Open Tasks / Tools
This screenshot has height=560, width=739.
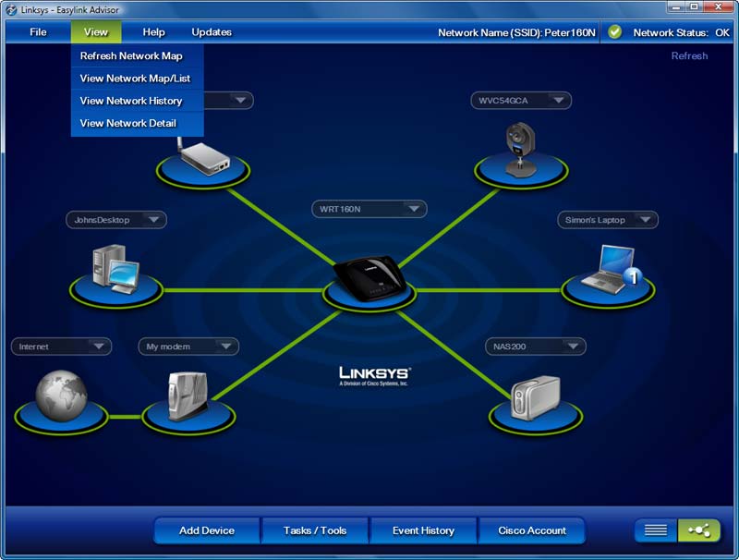[315, 530]
